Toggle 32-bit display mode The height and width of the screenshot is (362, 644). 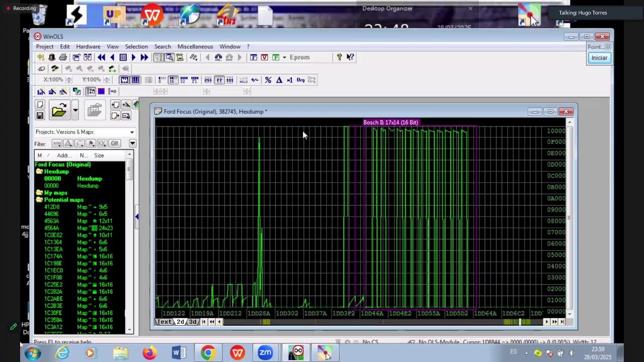click(x=183, y=80)
